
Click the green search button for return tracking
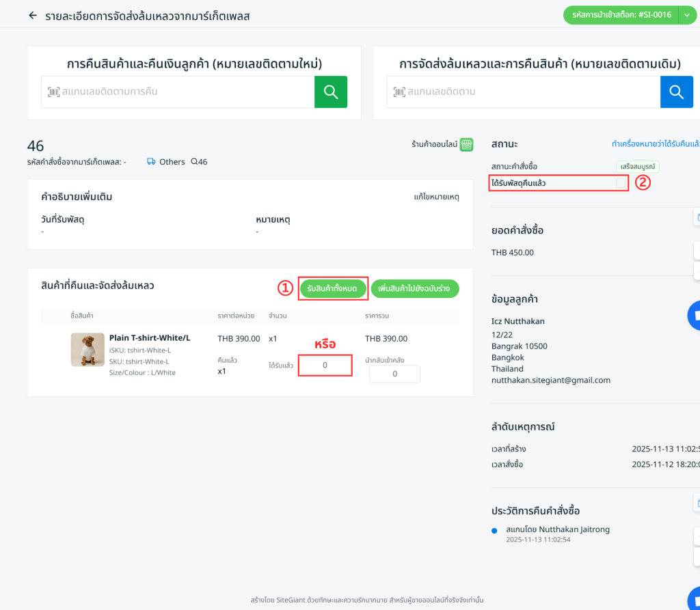(331, 92)
